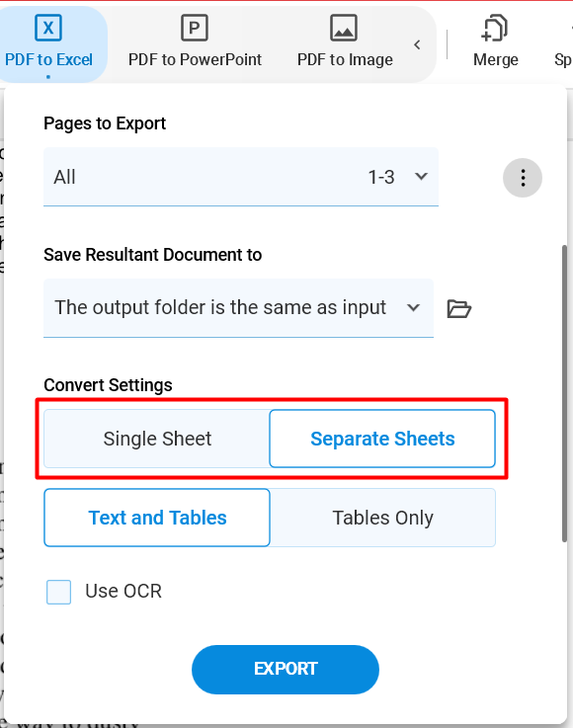This screenshot has width=573, height=728.
Task: Enable the Use OCR checkbox
Action: click(58, 592)
